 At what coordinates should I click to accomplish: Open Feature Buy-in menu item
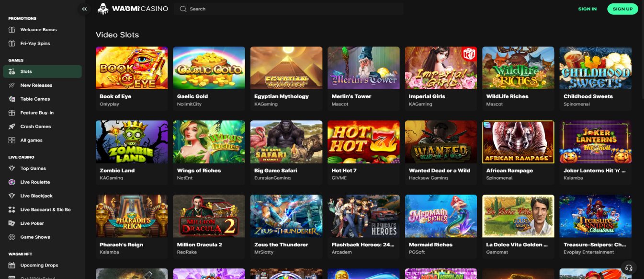[37, 113]
